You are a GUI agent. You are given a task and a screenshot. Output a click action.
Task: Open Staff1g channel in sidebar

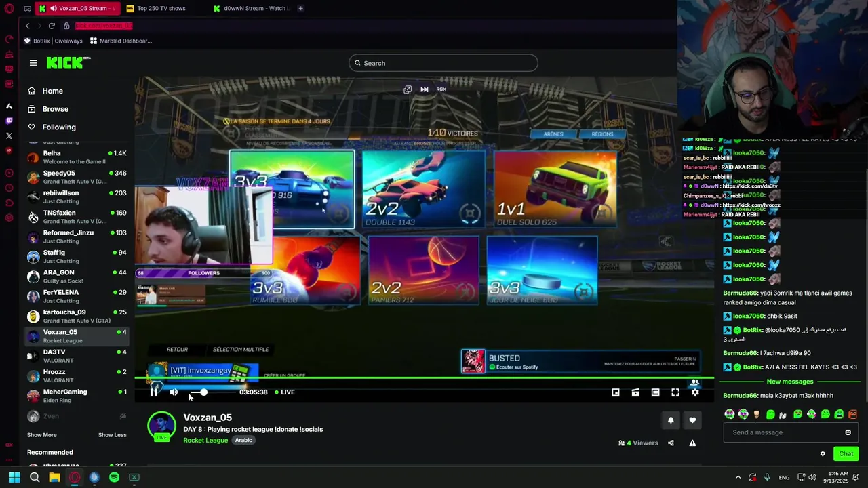click(77, 257)
